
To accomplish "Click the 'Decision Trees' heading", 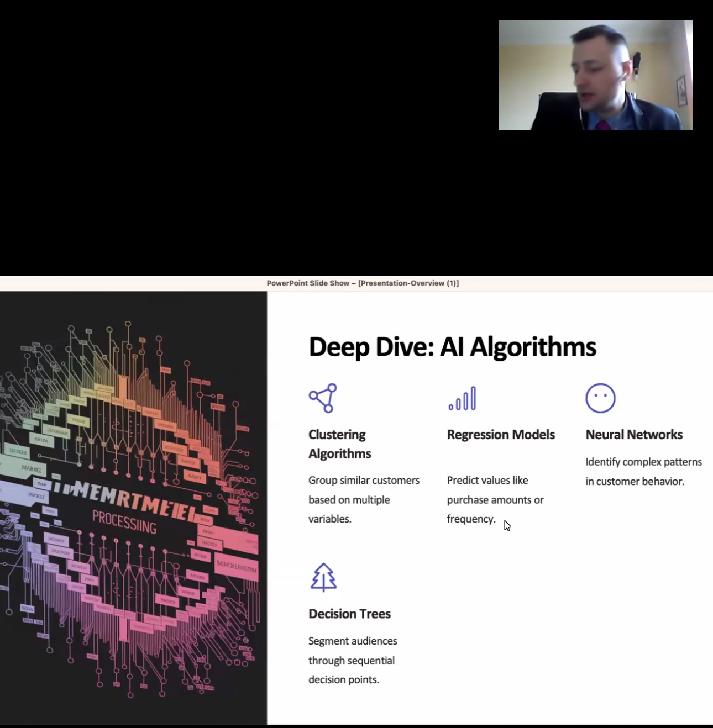I will point(349,614).
